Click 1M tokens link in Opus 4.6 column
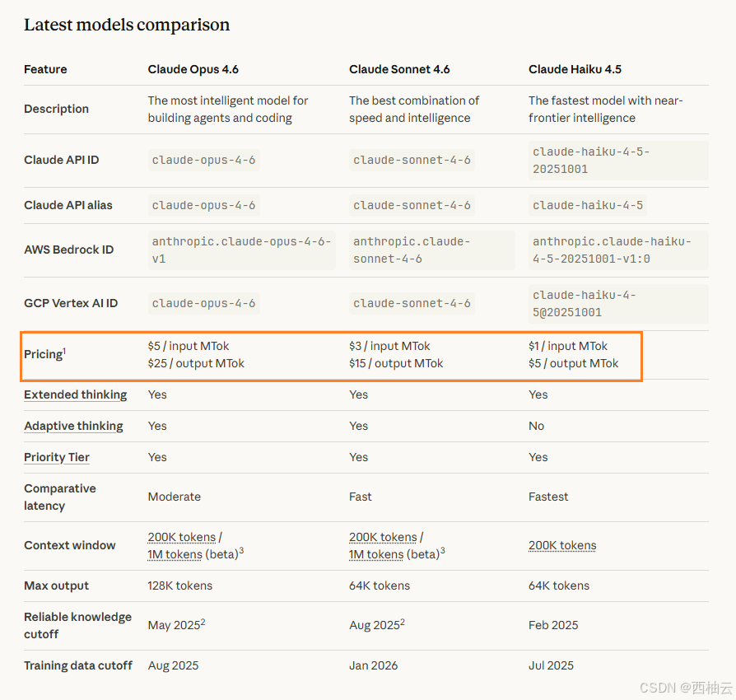The width and height of the screenshot is (736, 700). tap(175, 554)
